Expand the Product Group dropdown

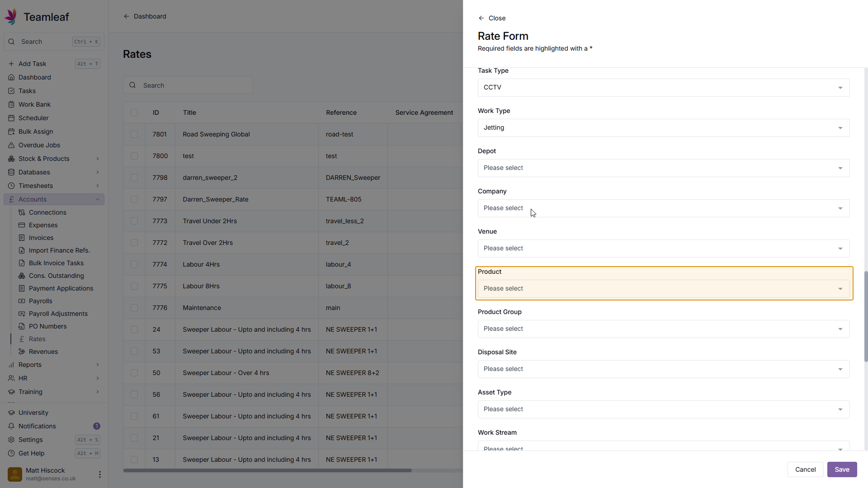663,329
